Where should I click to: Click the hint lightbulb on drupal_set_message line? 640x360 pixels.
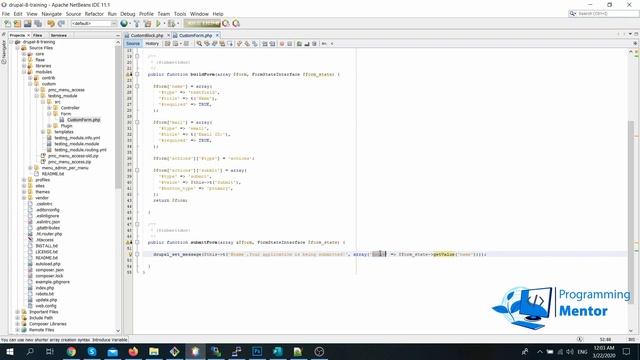click(x=130, y=254)
